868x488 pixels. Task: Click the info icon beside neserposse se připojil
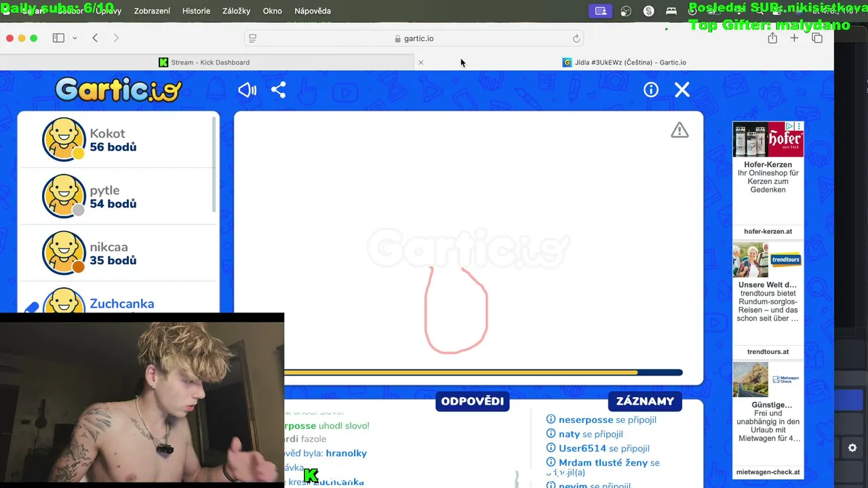coord(551,420)
